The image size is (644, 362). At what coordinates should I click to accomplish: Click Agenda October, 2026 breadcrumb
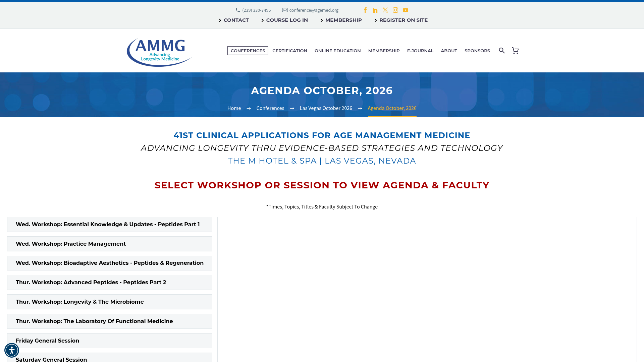pos(392,108)
